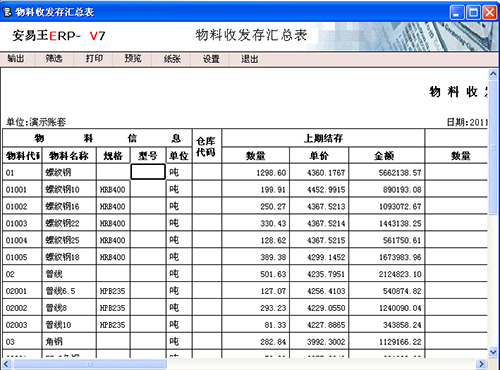500x370 pixels.
Task: Click the horizontal scrollbar thumb
Action: [x=89, y=364]
